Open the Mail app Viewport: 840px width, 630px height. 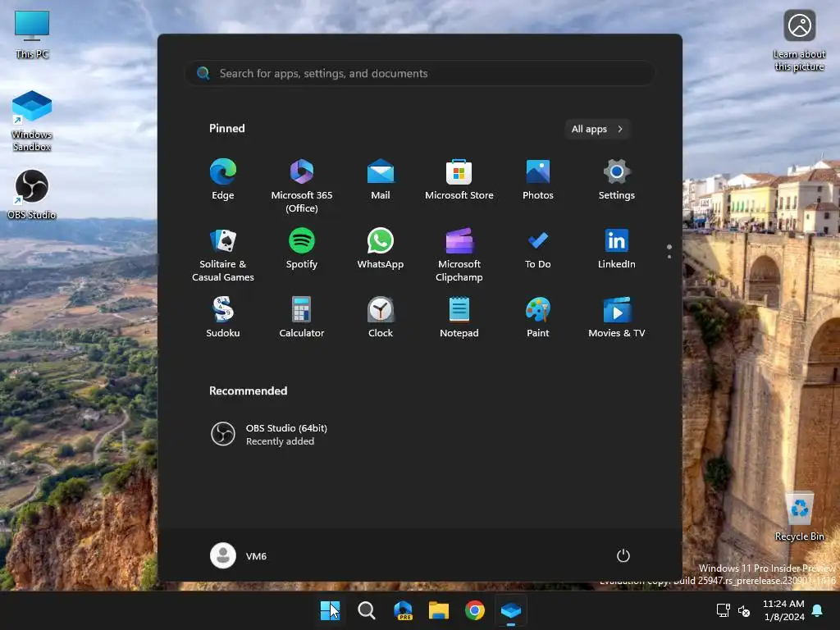(381, 180)
